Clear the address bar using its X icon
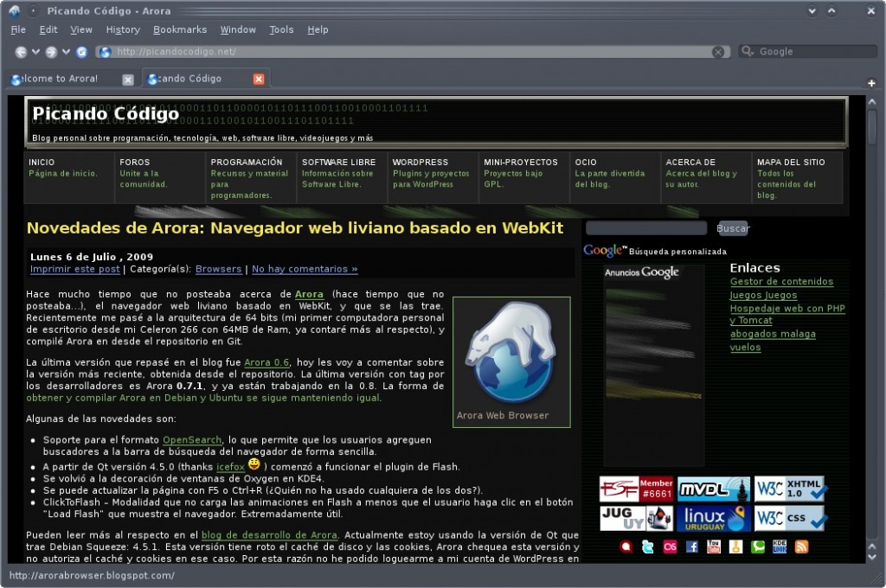This screenshot has width=886, height=588. pyautogui.click(x=718, y=51)
